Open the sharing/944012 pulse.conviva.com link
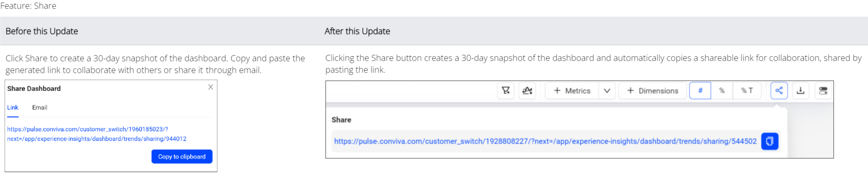 pyautogui.click(x=97, y=134)
